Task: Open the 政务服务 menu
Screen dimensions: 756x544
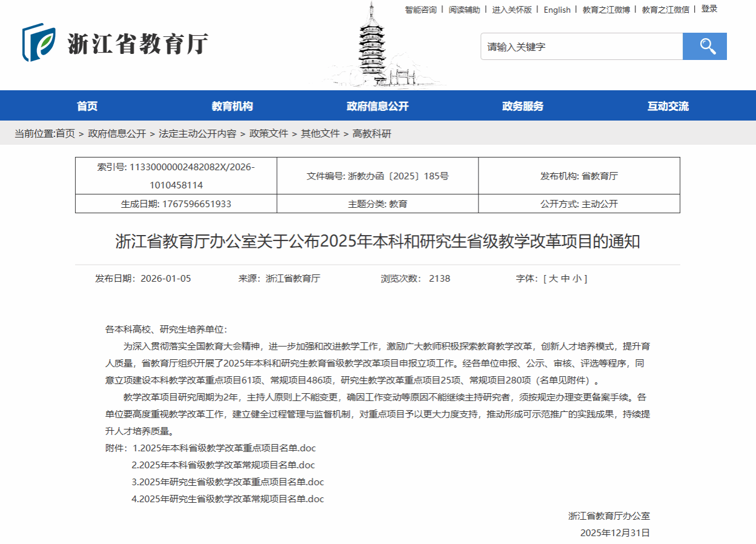Action: click(523, 105)
